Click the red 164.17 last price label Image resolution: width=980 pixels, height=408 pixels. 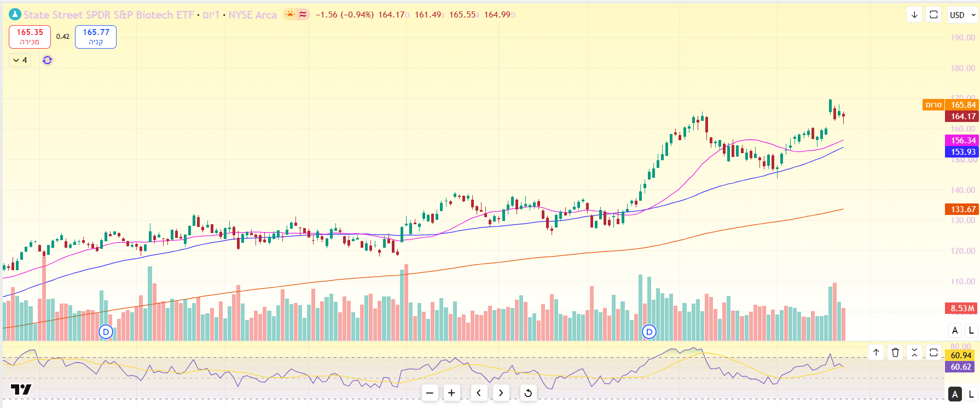[x=962, y=116]
